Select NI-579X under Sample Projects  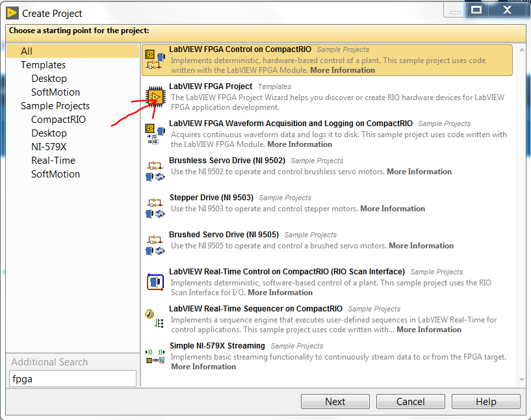tap(49, 147)
